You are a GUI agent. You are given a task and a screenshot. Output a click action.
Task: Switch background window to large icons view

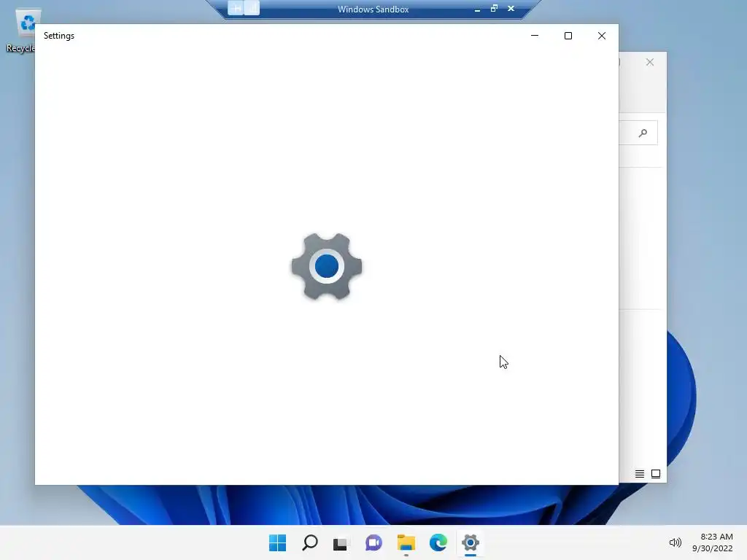(656, 474)
